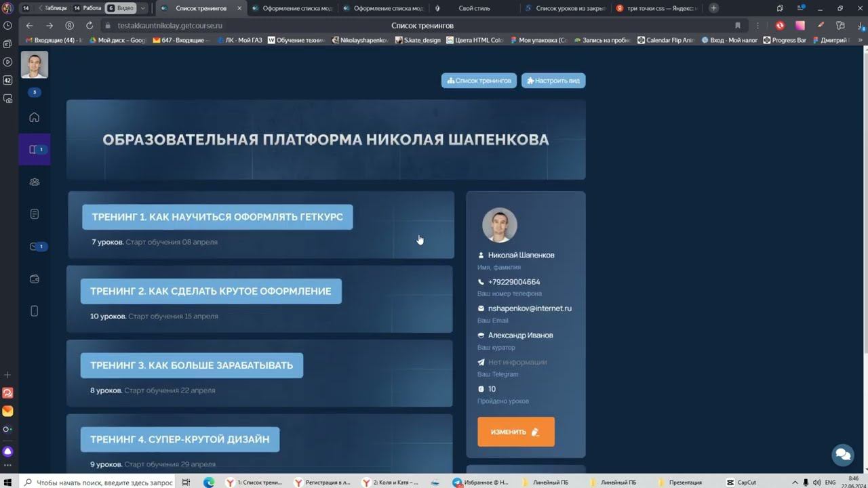
Task: Bookmark this page using the bookmark icon
Action: 738,25
